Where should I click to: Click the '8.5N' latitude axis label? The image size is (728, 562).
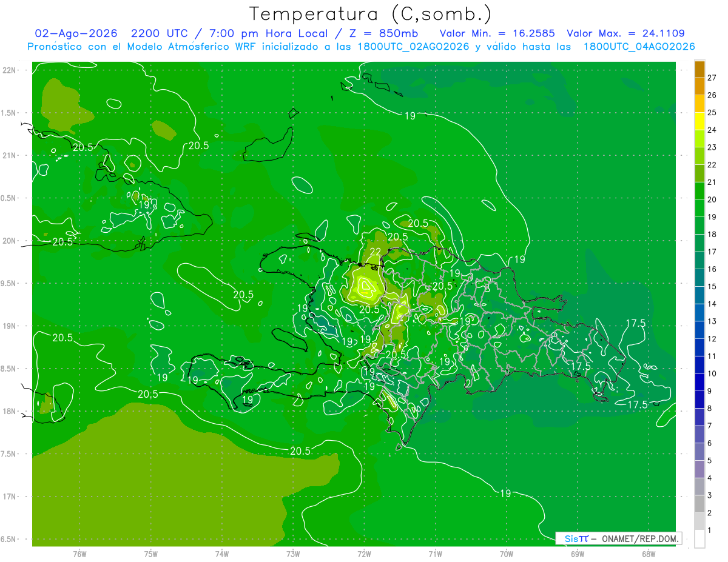[x=9, y=369]
